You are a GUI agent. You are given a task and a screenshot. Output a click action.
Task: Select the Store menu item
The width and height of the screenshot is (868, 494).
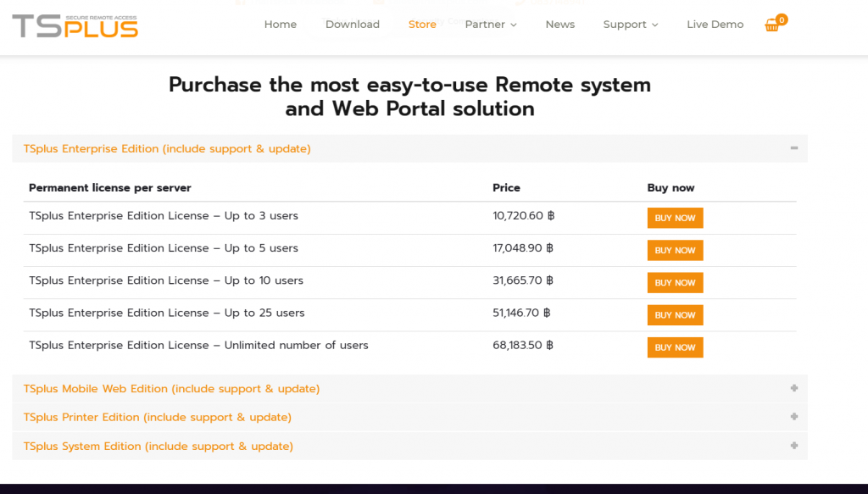point(422,25)
